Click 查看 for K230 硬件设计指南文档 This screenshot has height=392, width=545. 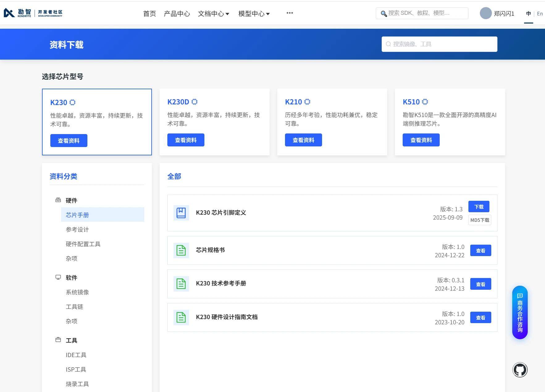[x=481, y=318]
